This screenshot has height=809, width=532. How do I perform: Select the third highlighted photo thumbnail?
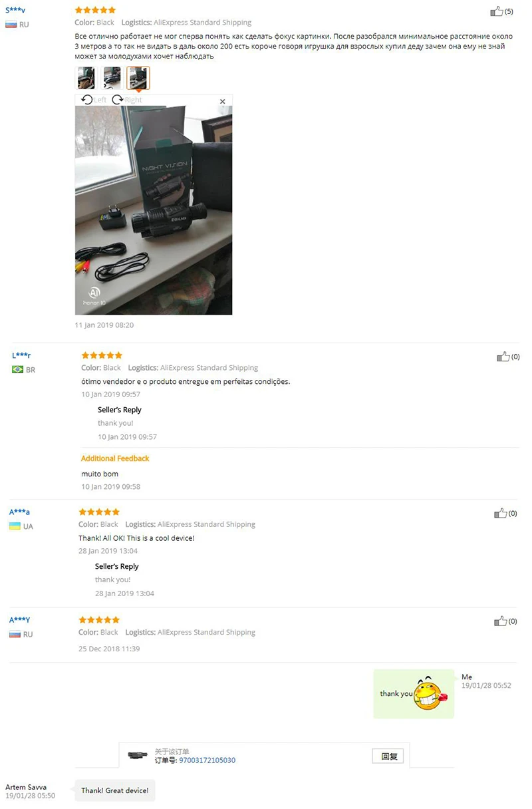coord(138,78)
